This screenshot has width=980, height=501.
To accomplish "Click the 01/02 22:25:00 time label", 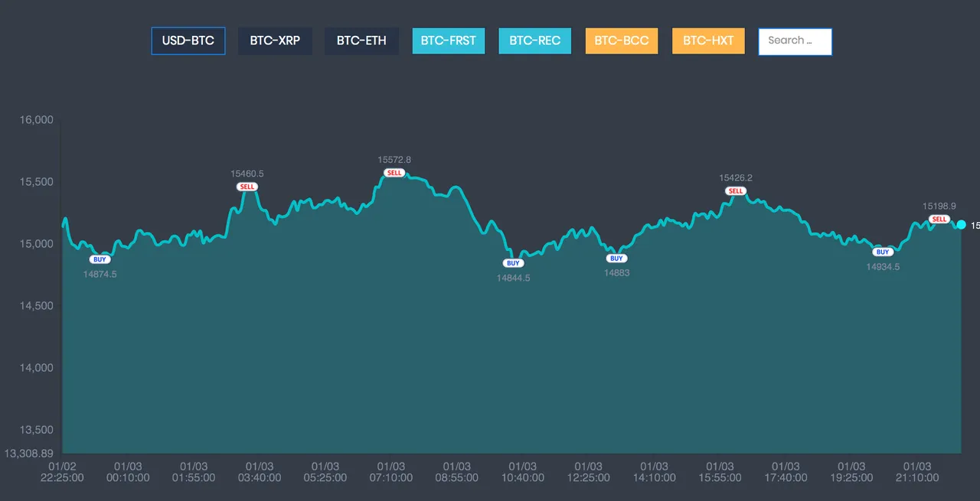I will pyautogui.click(x=63, y=472).
